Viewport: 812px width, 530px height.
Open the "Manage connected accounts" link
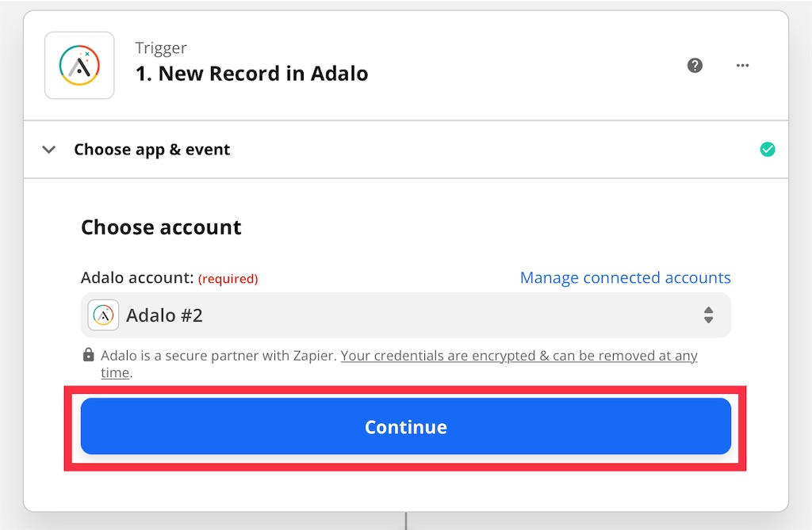(625, 278)
